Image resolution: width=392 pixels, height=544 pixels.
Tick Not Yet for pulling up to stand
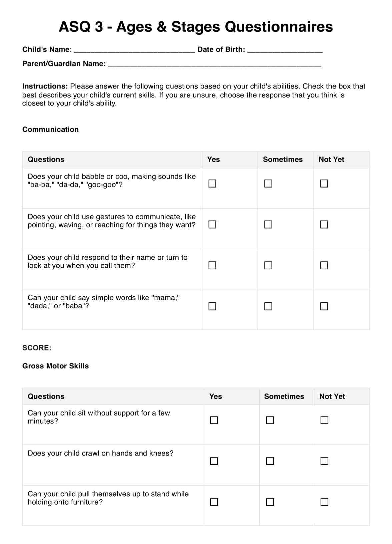click(x=324, y=502)
